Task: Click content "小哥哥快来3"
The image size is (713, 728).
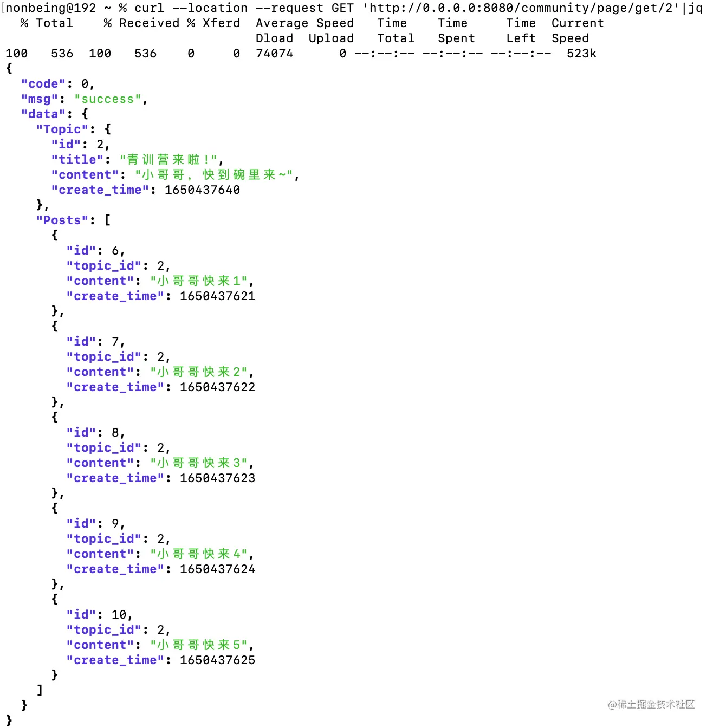Action: point(199,463)
